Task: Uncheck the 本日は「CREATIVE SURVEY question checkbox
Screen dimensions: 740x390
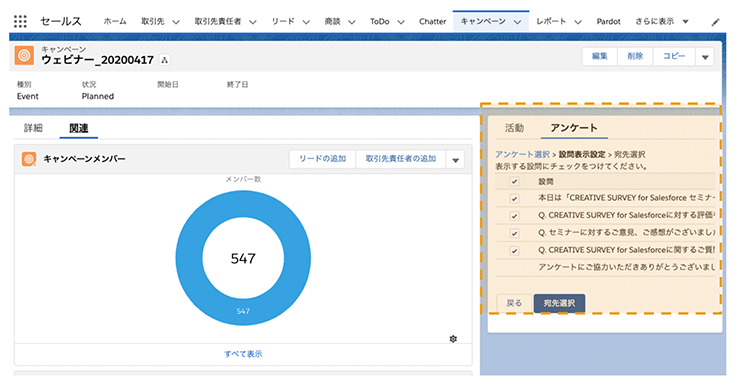Action: coord(514,199)
